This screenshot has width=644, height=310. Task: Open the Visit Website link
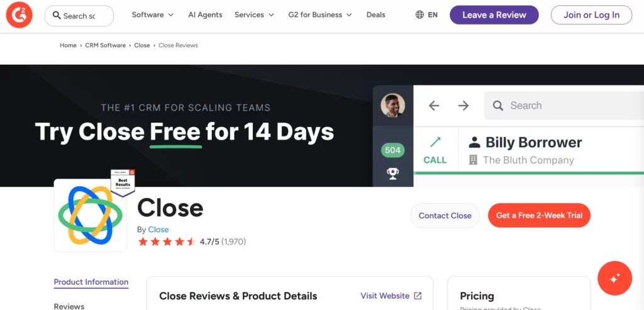coord(385,296)
